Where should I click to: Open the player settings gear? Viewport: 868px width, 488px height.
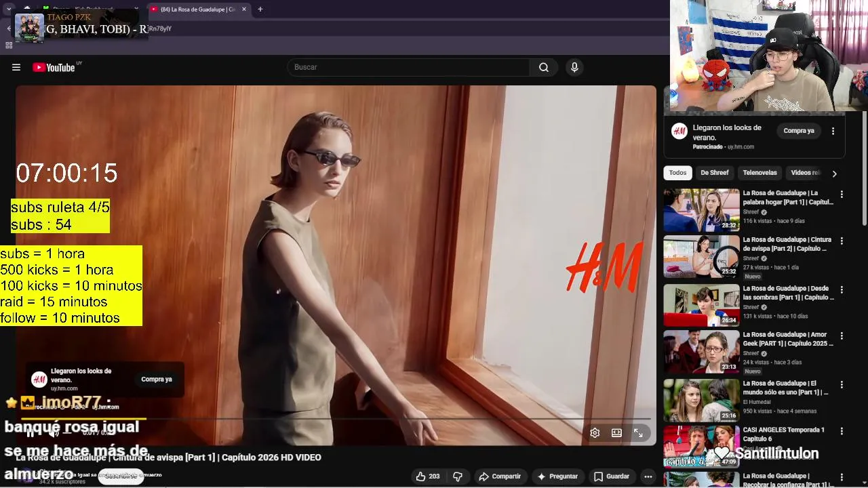[x=595, y=432]
